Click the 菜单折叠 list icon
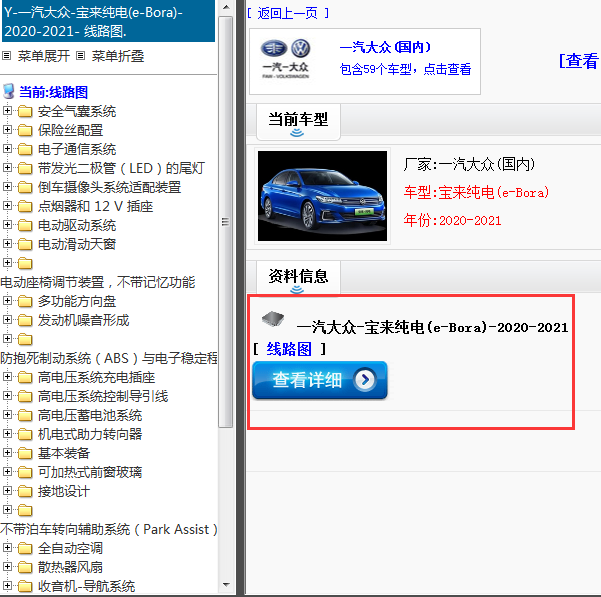The image size is (601, 597). coord(80,56)
